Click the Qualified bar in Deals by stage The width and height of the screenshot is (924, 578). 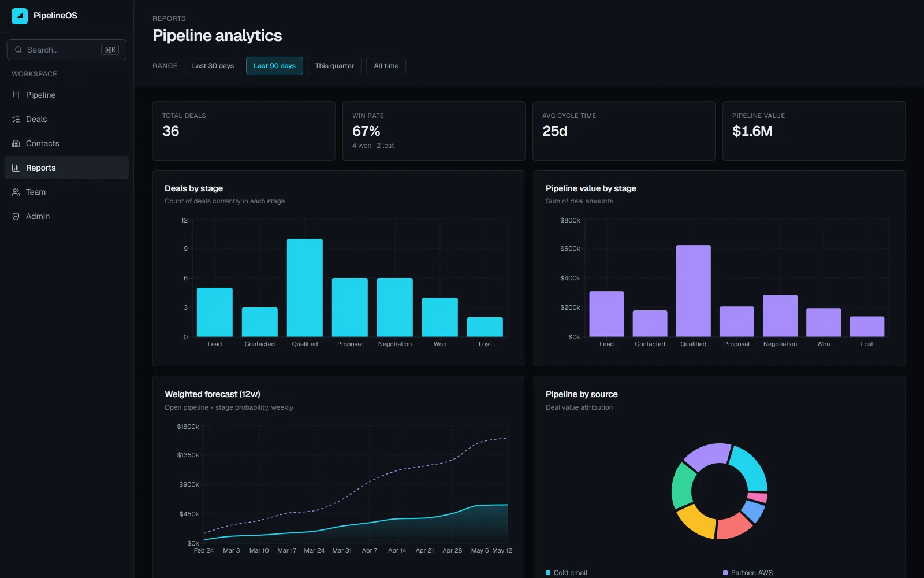coord(305,288)
